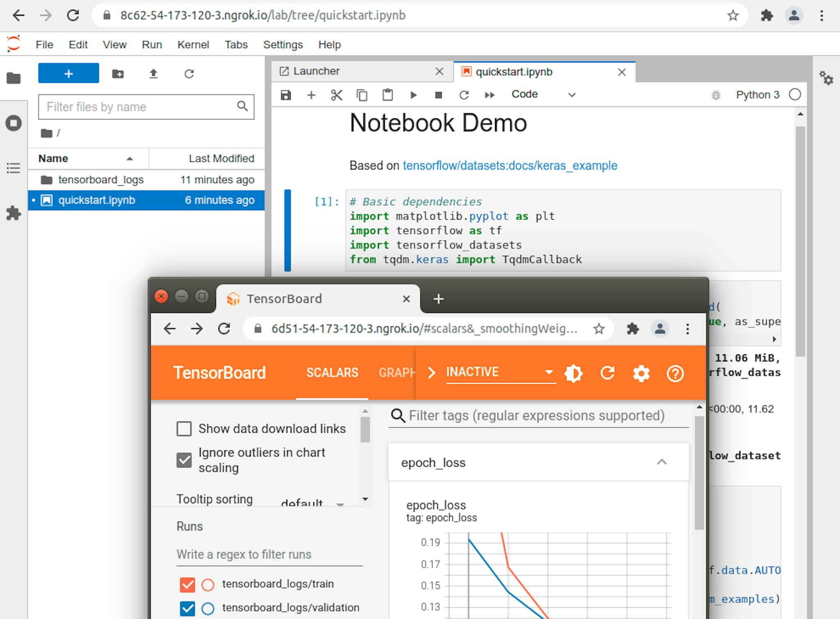Uncheck the tensorboard_logs/train run checkbox

(x=187, y=585)
